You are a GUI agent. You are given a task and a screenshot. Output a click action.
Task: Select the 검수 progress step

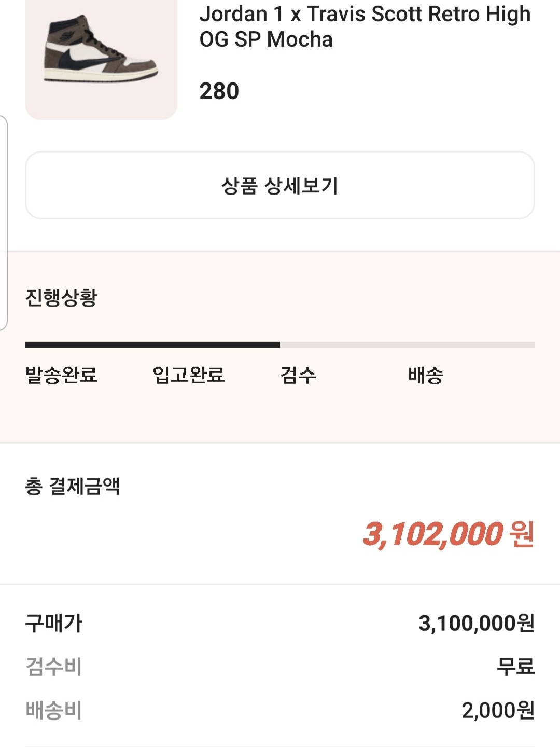[298, 375]
